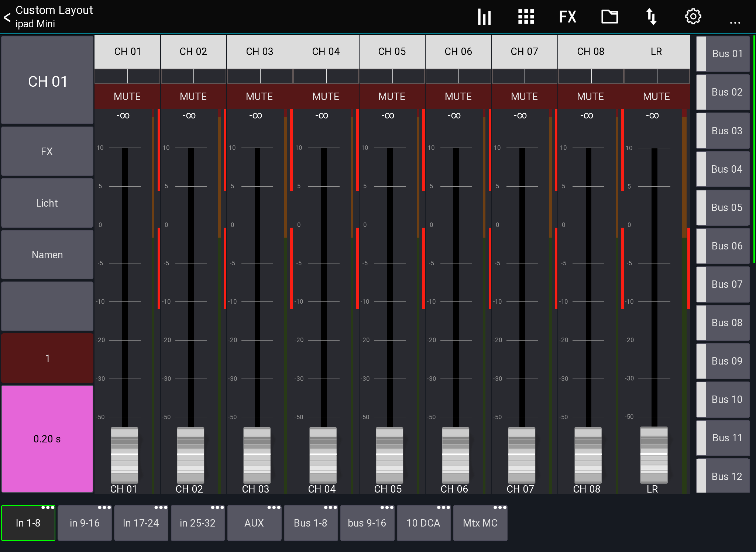The image size is (756, 552).
Task: Mute channel CH 01
Action: click(x=127, y=96)
